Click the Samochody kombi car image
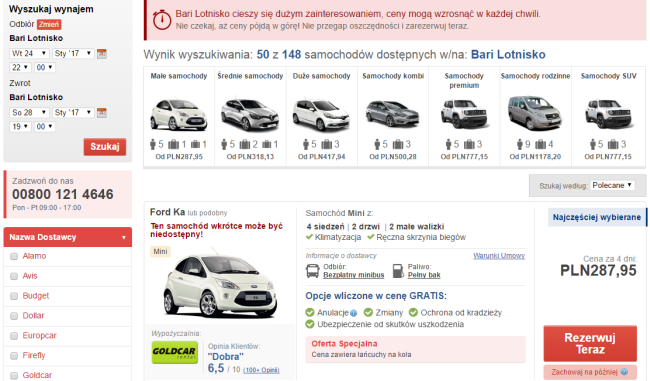The height and width of the screenshot is (381, 650). pyautogui.click(x=393, y=114)
